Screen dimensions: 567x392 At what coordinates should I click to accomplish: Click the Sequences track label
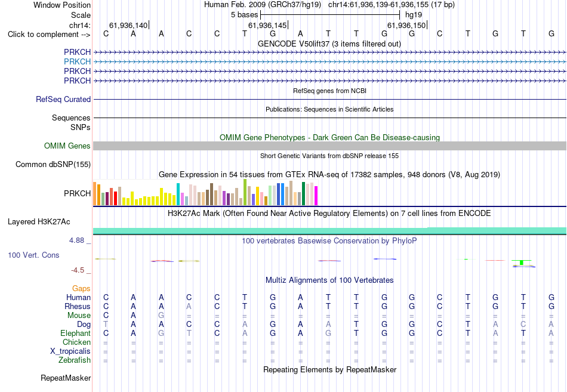coord(71,118)
